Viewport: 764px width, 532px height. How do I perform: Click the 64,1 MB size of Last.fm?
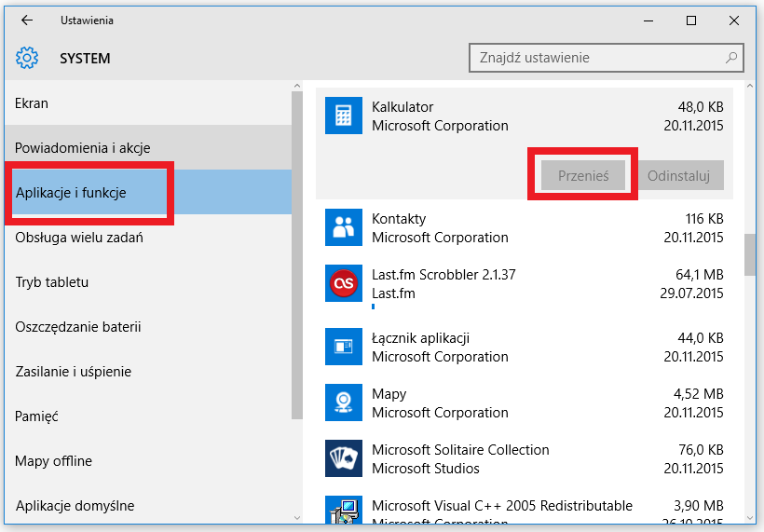click(x=700, y=275)
